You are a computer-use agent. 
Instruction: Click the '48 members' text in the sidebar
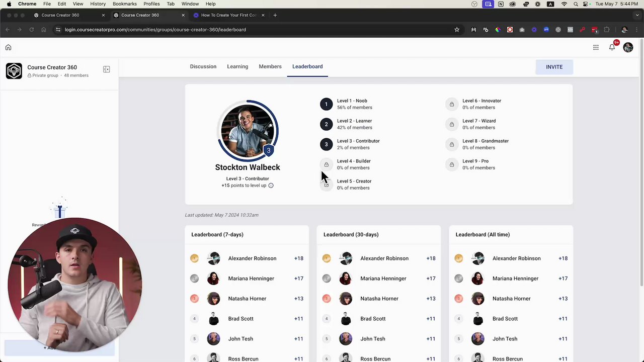[76, 75]
